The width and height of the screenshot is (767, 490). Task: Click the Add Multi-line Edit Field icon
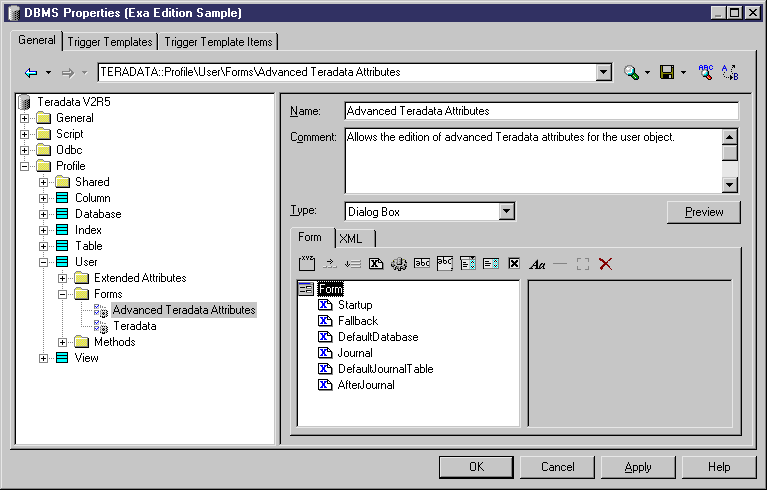pos(445,264)
